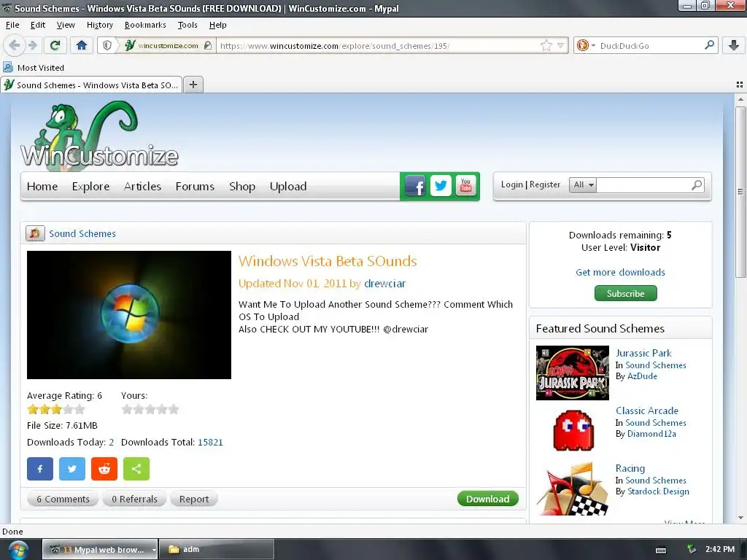
Task: Click the Sound Schemes category icon
Action: tap(35, 233)
